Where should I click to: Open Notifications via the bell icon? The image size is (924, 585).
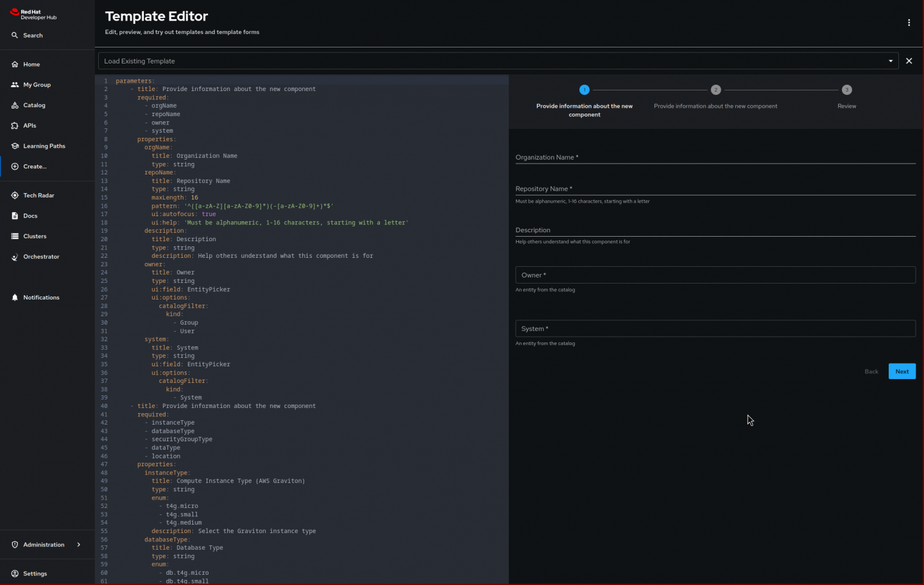pos(15,298)
